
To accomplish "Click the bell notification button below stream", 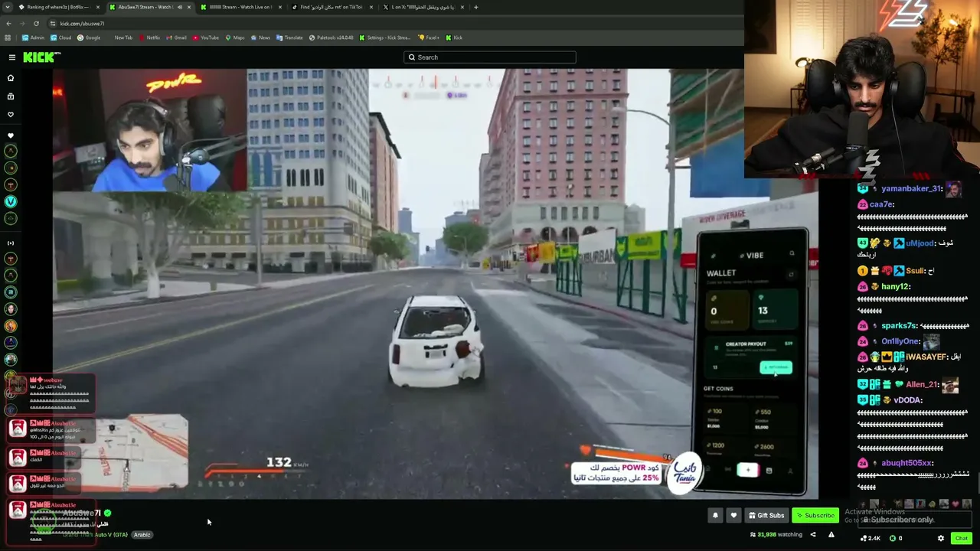I will [x=715, y=515].
